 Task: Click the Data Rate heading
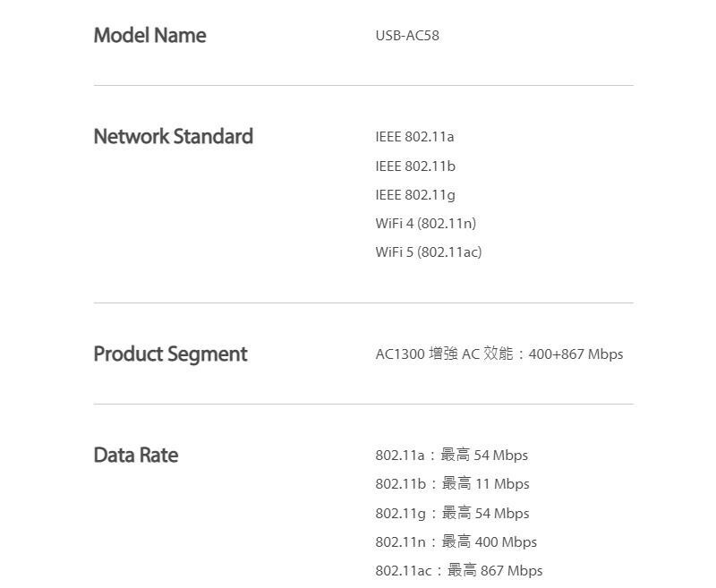tap(136, 456)
